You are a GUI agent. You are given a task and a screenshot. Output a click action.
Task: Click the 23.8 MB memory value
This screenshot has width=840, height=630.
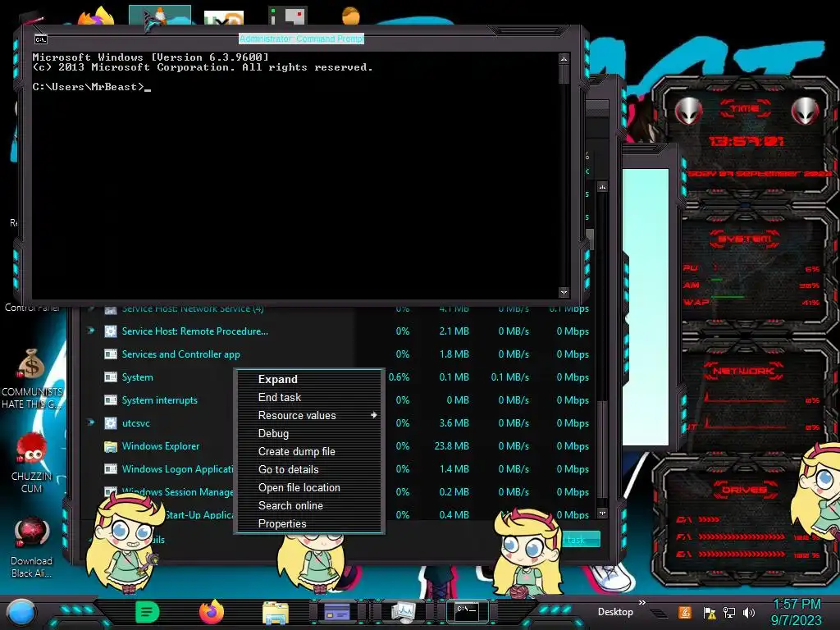[x=452, y=446]
